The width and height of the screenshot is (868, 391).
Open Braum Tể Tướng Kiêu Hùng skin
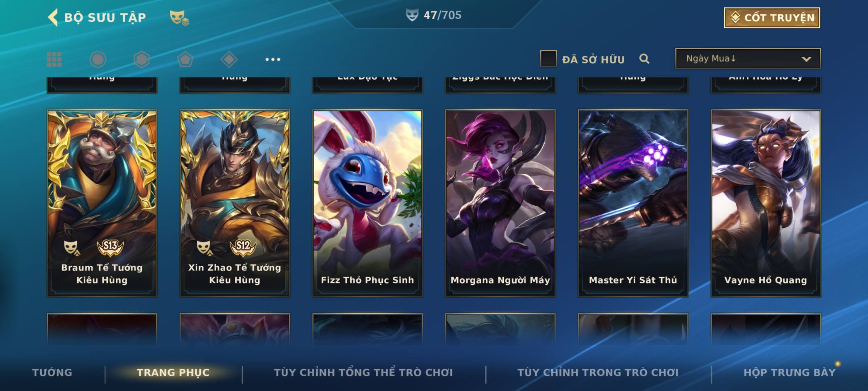[102, 203]
